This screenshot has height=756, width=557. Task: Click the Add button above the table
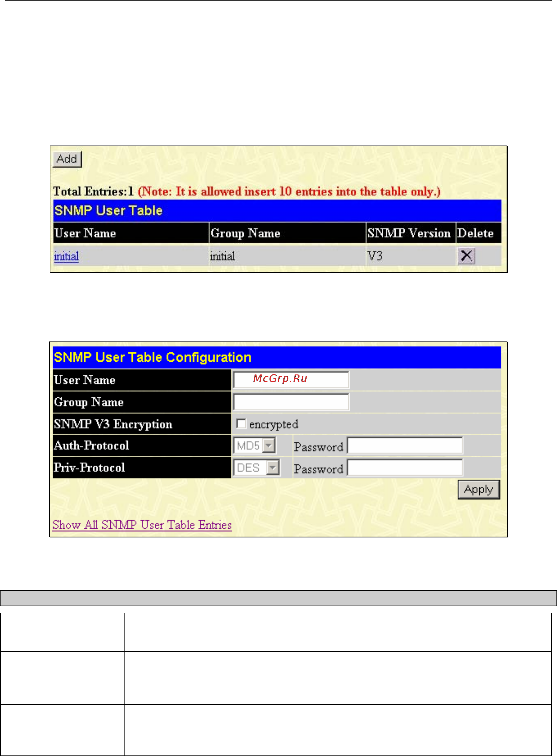click(67, 159)
